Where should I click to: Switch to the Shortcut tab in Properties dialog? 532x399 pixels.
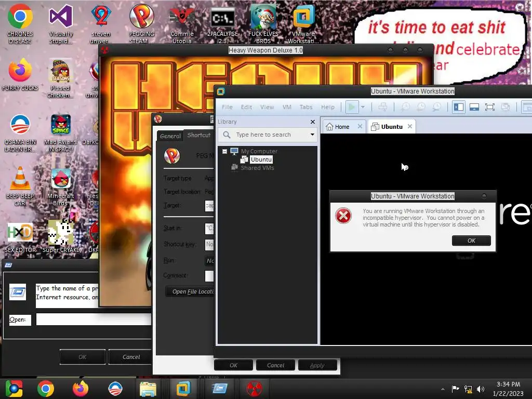[x=199, y=135]
